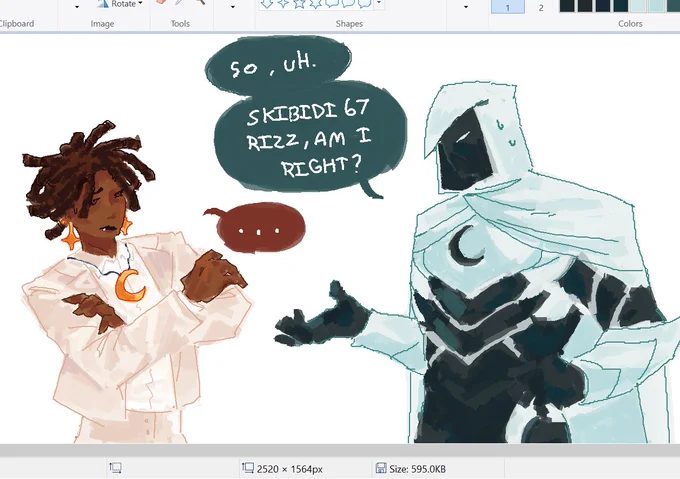Choose the Color 1 box
The height and width of the screenshot is (479, 680).
508,7
